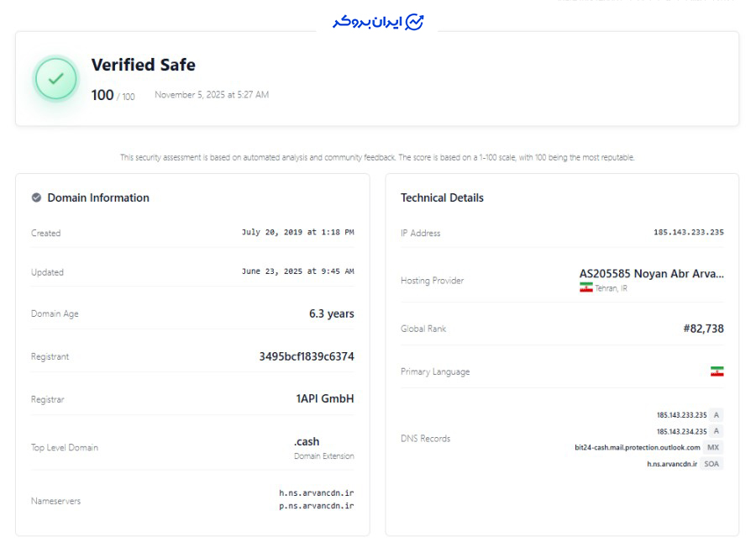Click the green Verified Safe checkmark icon
Viewport: 756px width, 553px height.
55,79
